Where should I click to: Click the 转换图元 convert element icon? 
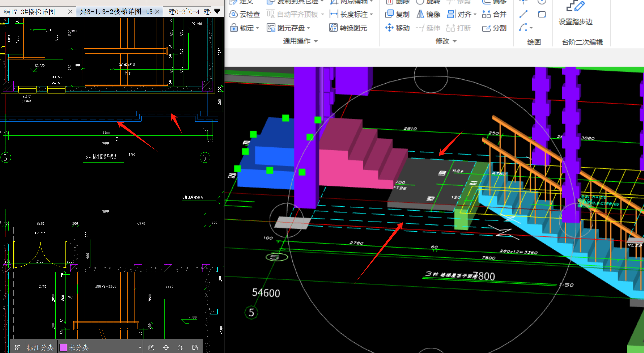click(333, 27)
